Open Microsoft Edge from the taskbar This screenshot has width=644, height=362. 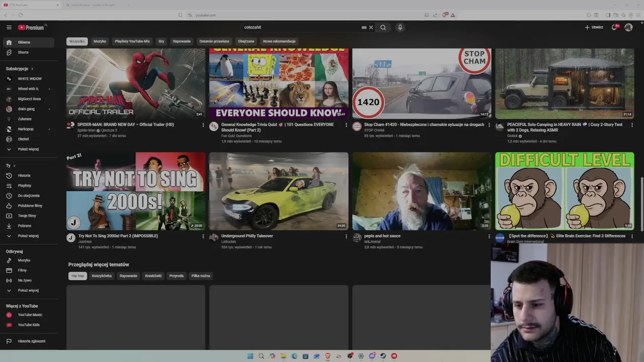point(294,356)
